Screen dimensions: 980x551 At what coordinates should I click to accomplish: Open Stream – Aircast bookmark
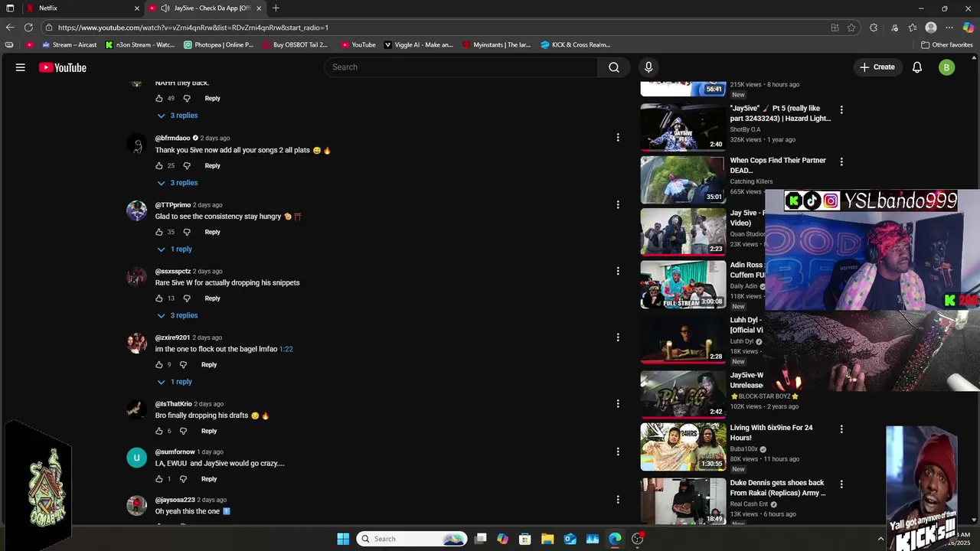(x=68, y=45)
